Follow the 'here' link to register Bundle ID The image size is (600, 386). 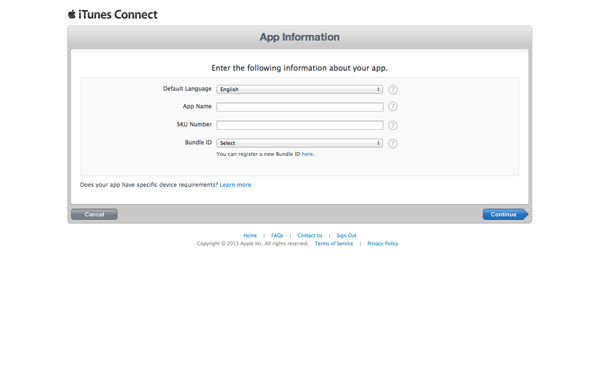point(308,154)
